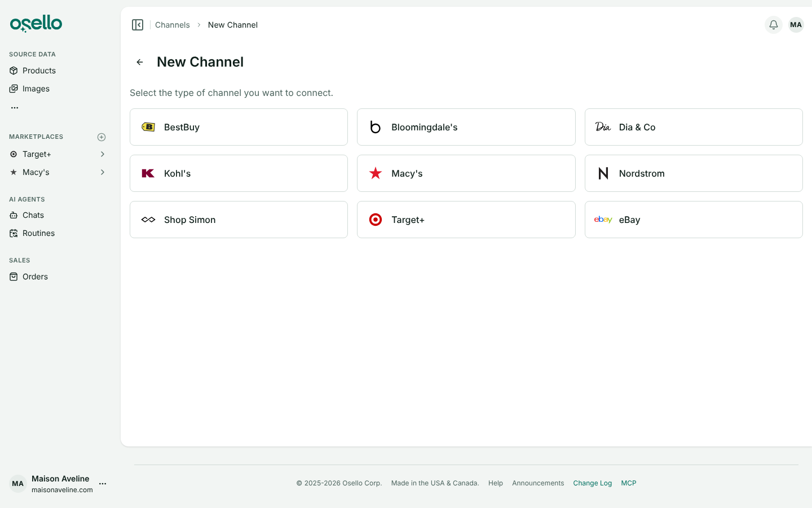Click the New Channel breadcrumb text
This screenshot has width=812, height=508.
(x=233, y=25)
